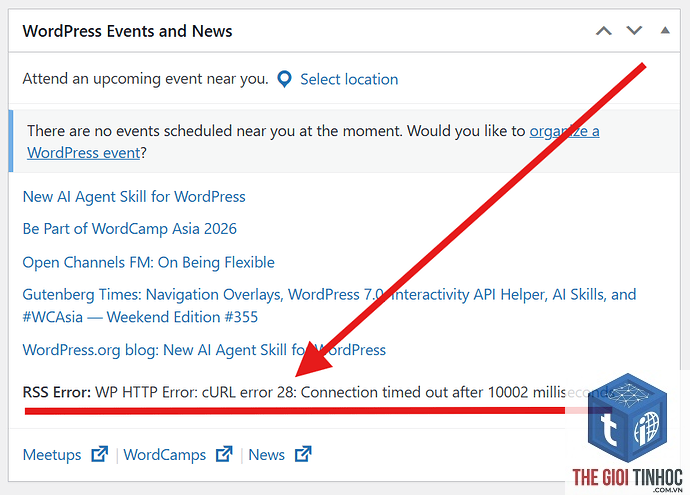This screenshot has height=495, width=690.
Task: Open WordPress.org blog: New AI Agent Skill
Action: 204,350
